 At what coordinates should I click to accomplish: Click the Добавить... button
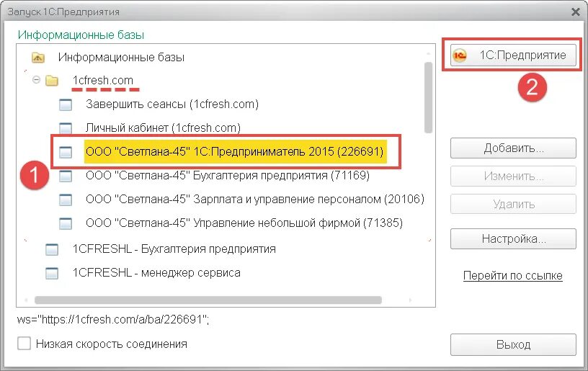click(x=513, y=148)
